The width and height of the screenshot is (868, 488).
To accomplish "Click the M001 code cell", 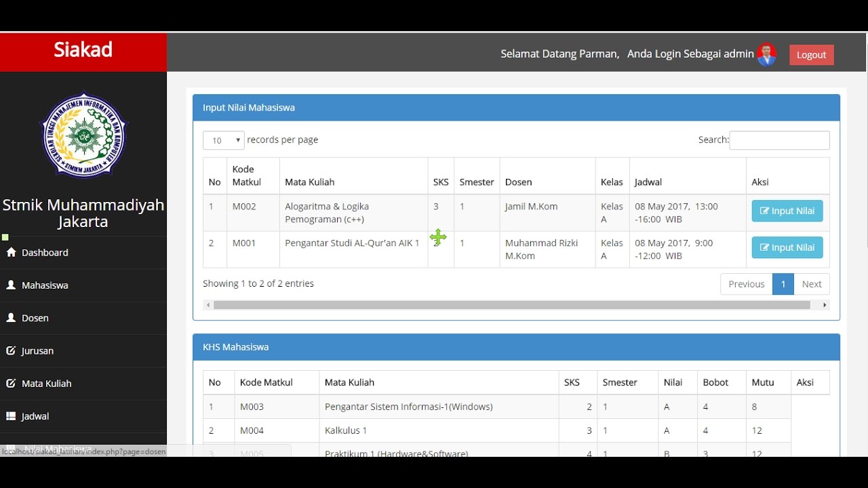I will [253, 249].
